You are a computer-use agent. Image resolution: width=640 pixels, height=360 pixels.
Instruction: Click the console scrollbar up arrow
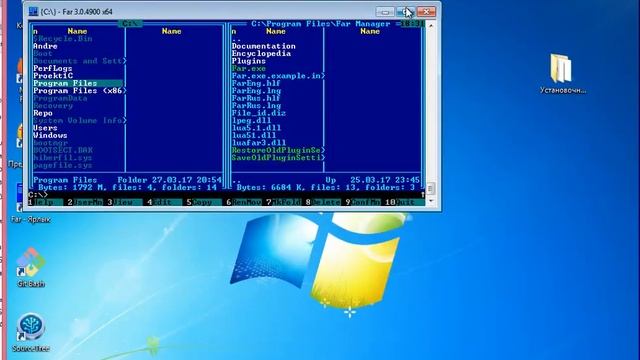(431, 25)
